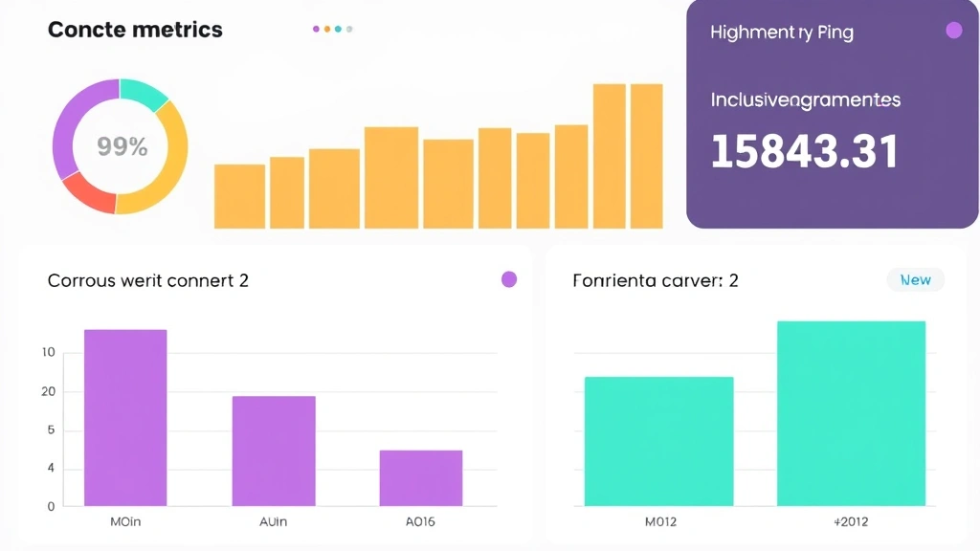Toggle the purple indicator on the lower-left chart panel

(x=508, y=278)
